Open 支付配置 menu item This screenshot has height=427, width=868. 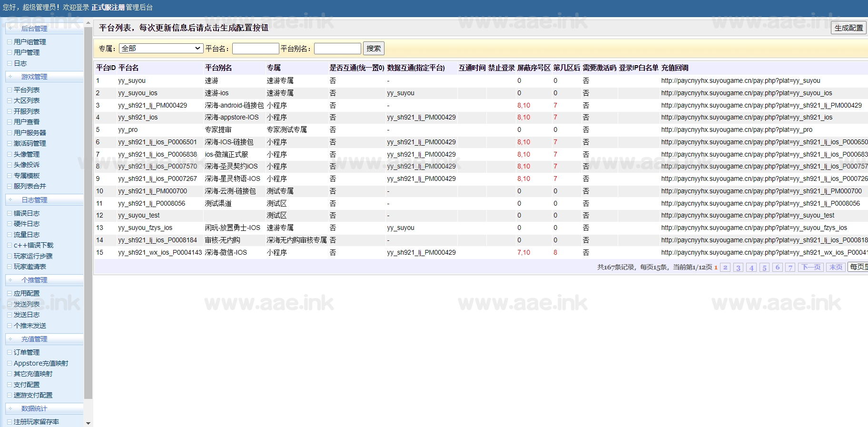[x=27, y=385]
